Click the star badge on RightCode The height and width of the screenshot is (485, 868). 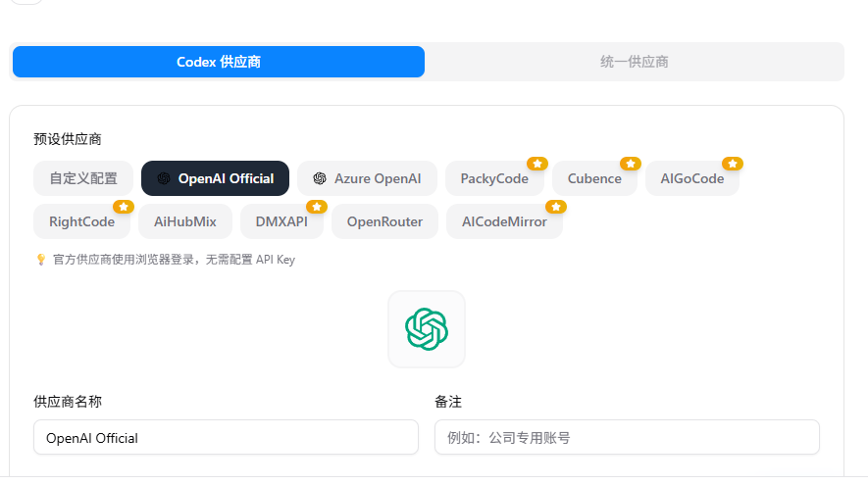124,207
